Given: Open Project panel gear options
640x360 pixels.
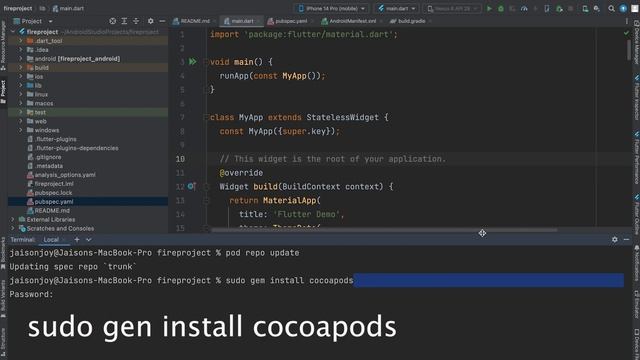Looking at the screenshot, I should point(151,21).
